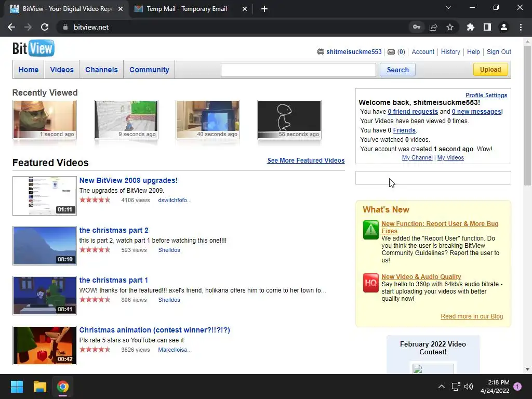This screenshot has width=532, height=399.
Task: Open the Chrome three-dot menu
Action: pos(521,27)
